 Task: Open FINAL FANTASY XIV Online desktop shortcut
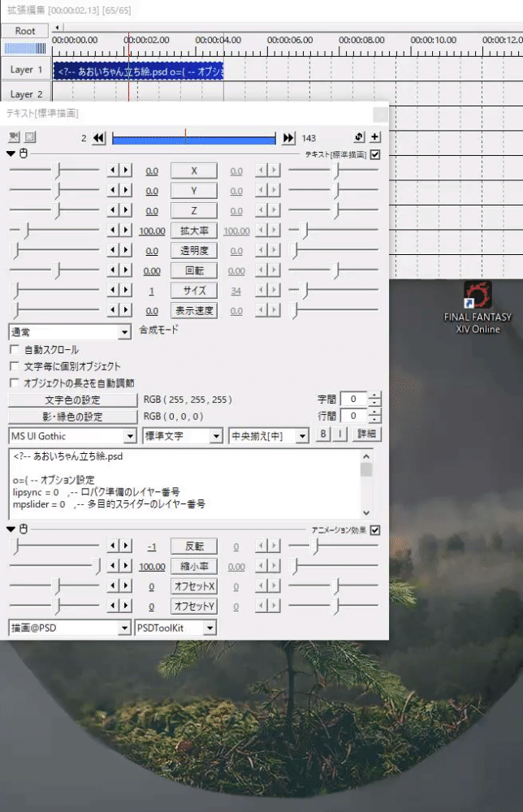point(478,307)
